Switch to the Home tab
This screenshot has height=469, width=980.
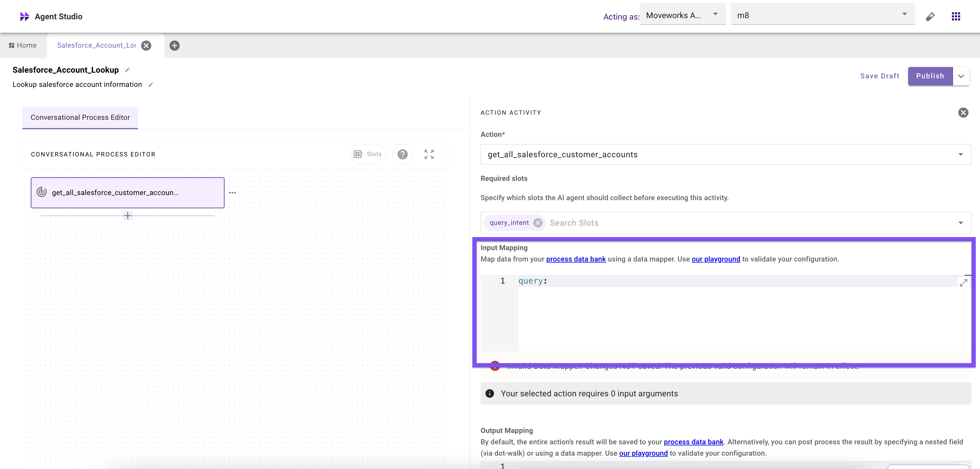(23, 45)
